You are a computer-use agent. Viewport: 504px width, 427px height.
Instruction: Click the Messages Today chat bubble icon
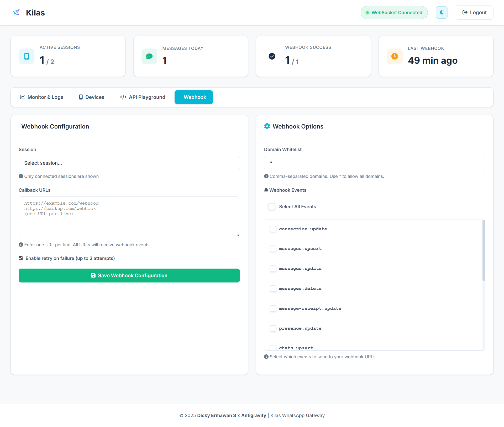149,56
